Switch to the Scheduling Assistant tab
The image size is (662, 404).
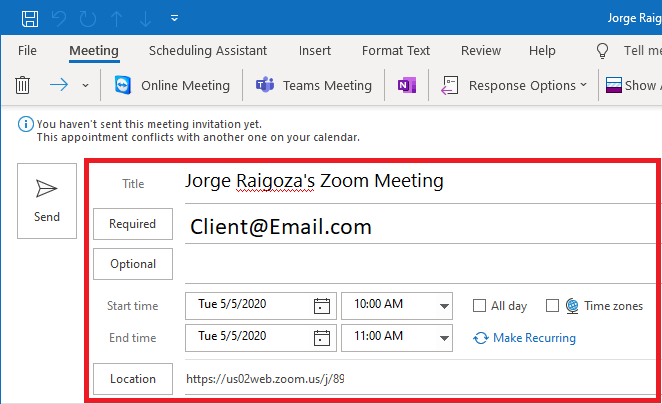pyautogui.click(x=207, y=51)
